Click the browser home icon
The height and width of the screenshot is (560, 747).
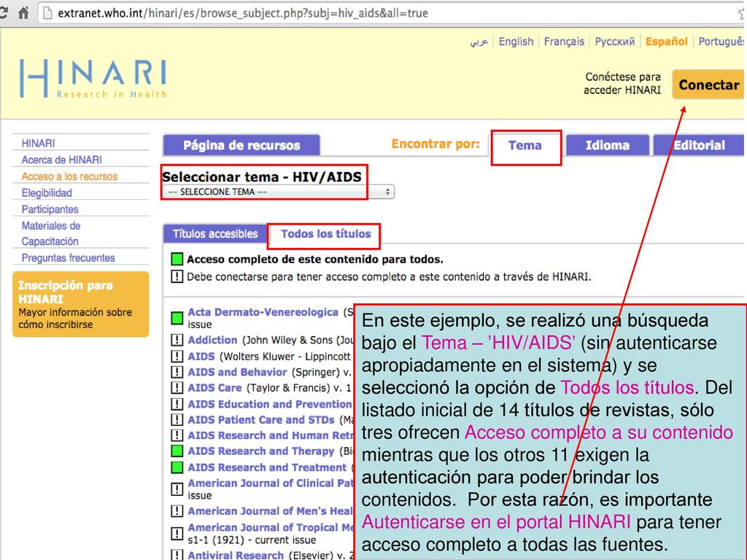(23, 13)
